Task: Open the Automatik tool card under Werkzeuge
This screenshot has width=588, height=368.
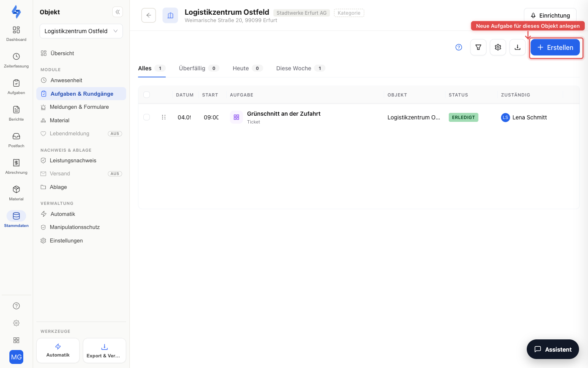Action: (x=58, y=350)
